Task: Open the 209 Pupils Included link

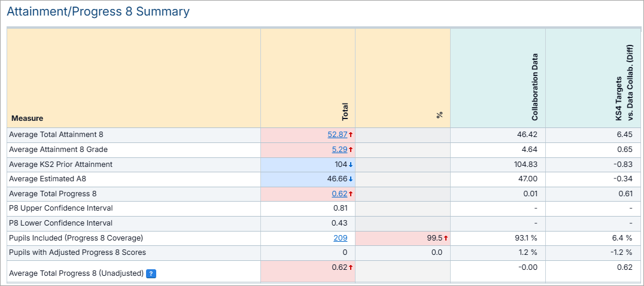Action: [x=341, y=238]
